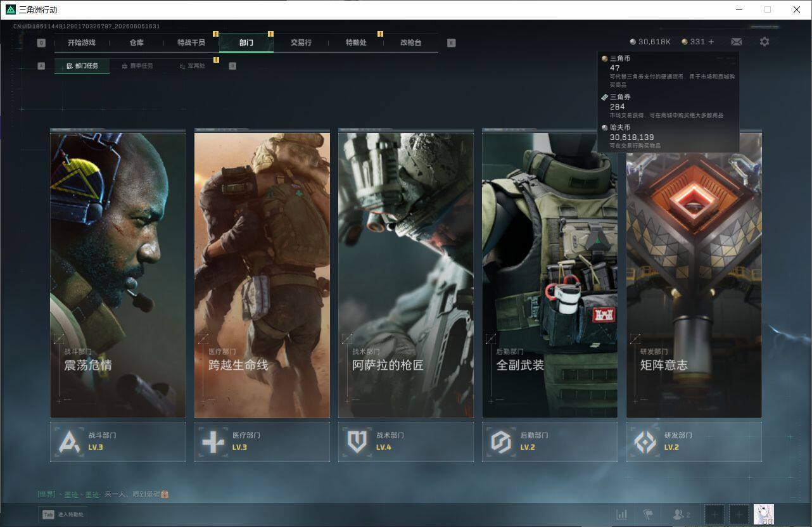The width and height of the screenshot is (812, 527).
Task: Open the 跨越生命线 medical department card
Action: point(262,274)
